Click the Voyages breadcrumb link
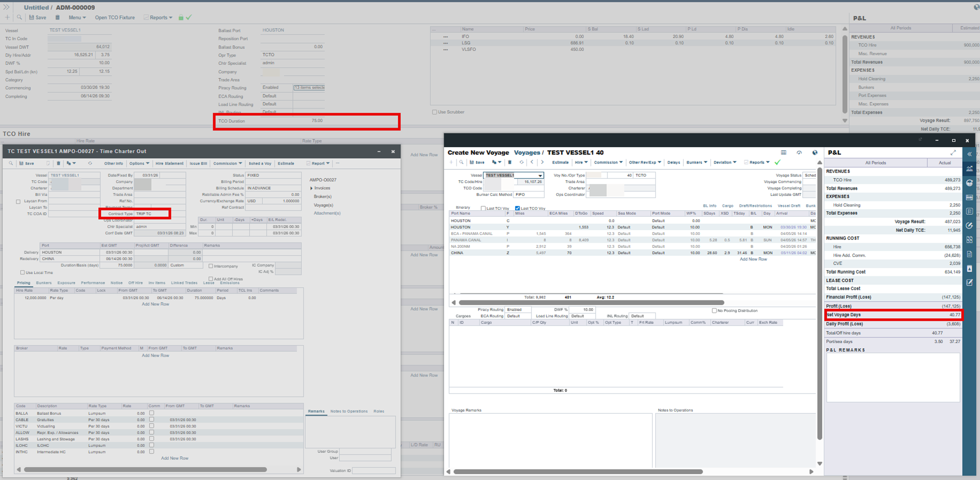Image resolution: width=980 pixels, height=480 pixels. [527, 153]
